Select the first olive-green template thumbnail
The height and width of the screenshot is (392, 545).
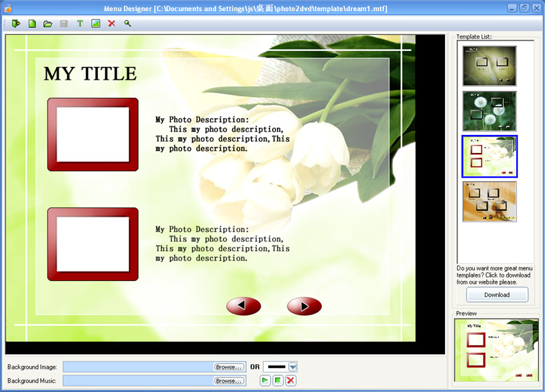point(489,66)
